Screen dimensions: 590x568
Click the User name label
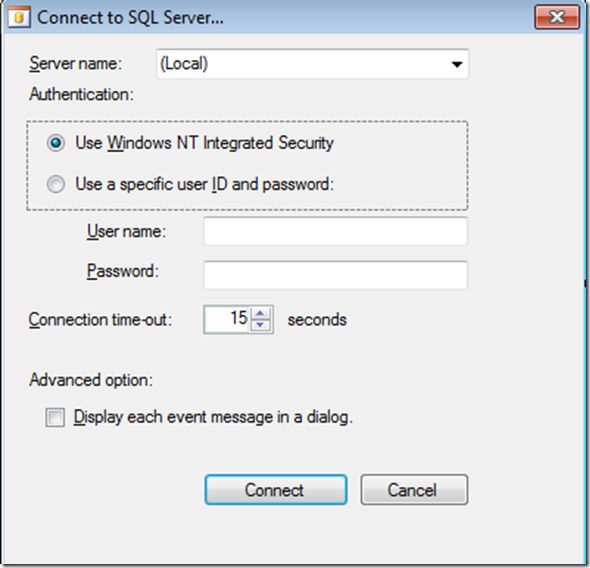[x=126, y=231]
